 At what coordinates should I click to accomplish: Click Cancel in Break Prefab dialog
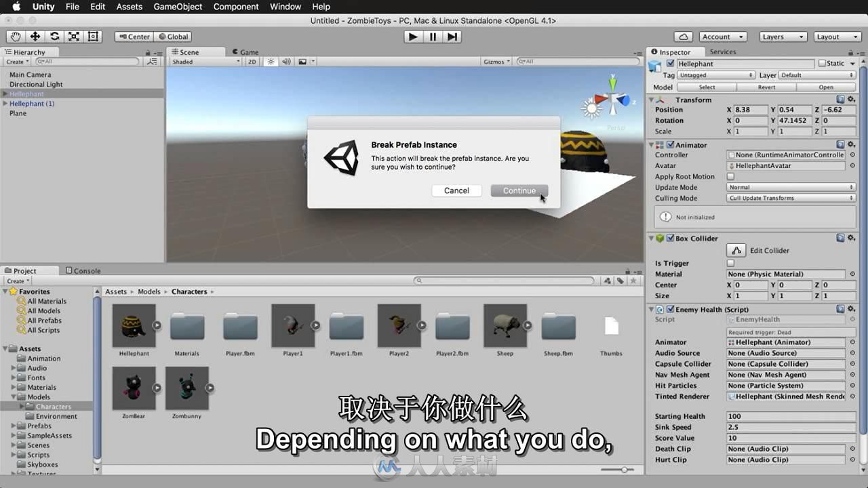(x=456, y=190)
